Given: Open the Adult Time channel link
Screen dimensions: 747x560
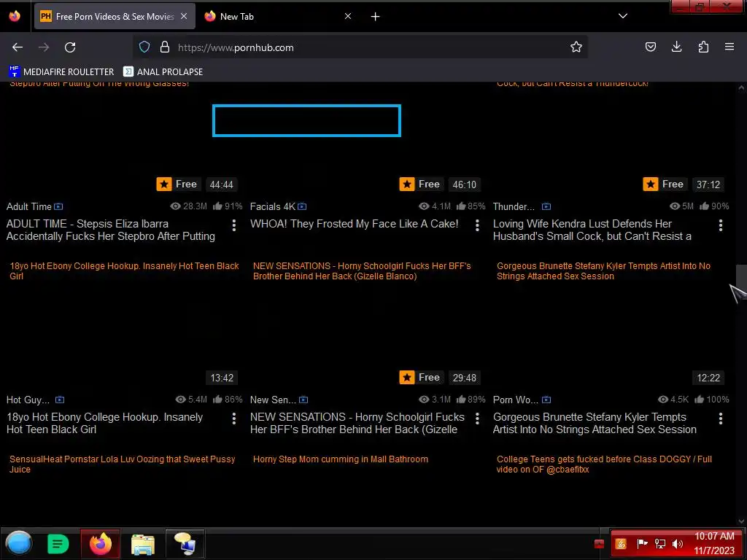Looking at the screenshot, I should coord(28,206).
